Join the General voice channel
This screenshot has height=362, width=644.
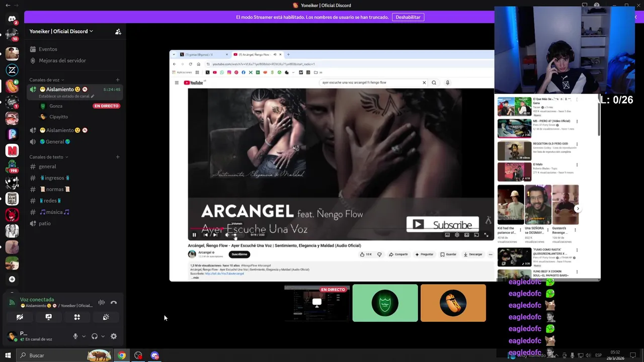(x=75, y=142)
